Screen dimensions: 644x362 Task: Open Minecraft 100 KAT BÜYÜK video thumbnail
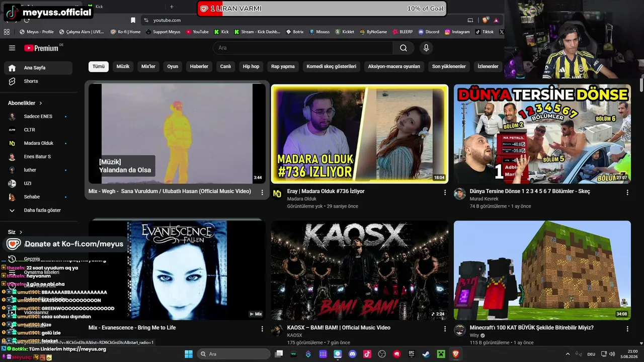(542, 270)
